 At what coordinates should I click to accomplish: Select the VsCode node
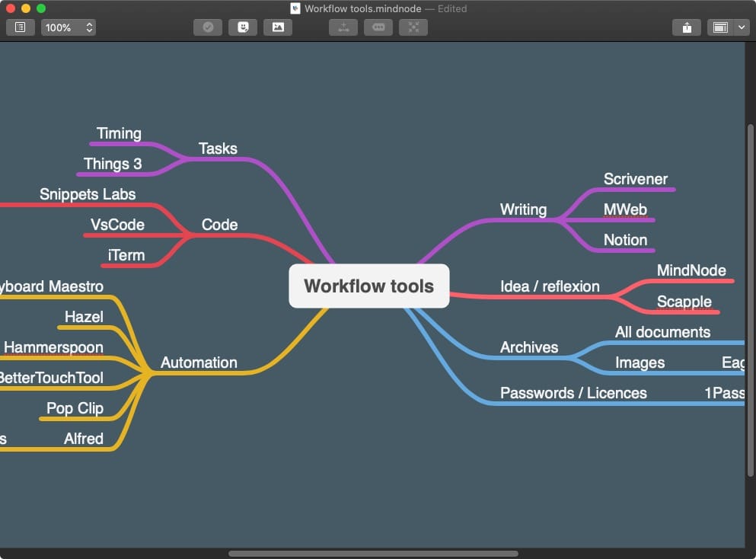(118, 225)
